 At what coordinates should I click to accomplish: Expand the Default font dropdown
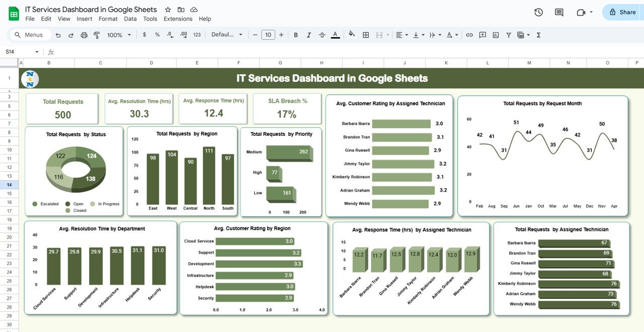coord(227,35)
